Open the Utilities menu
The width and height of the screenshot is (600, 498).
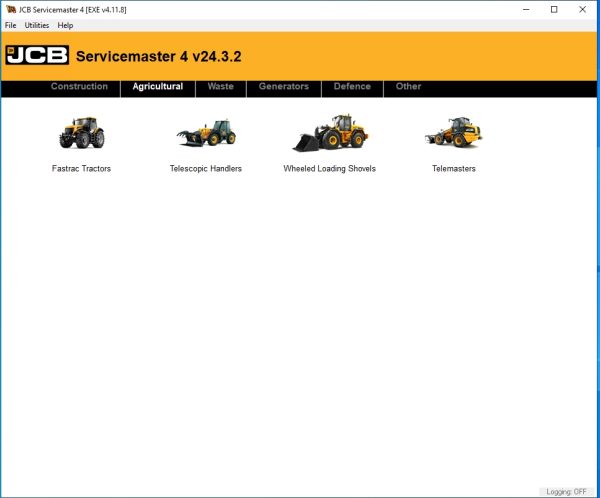tap(37, 25)
